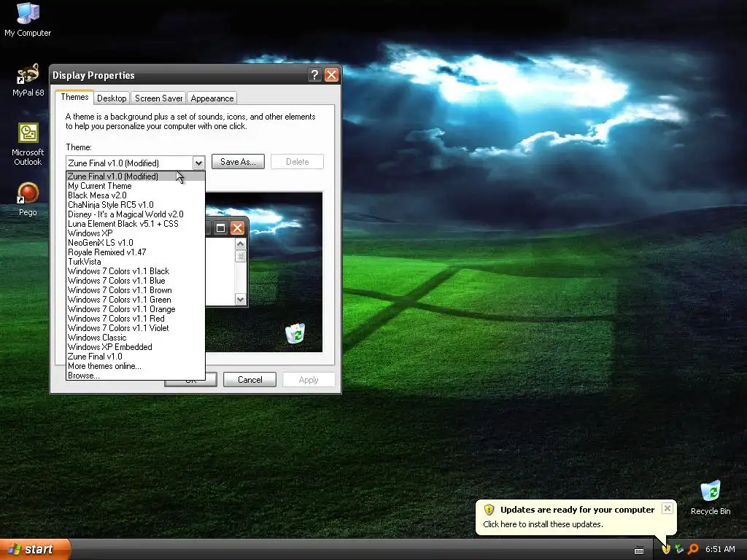Choose NeoGeniX LS v1.0 theme
The image size is (747, 560).
click(x=136, y=243)
